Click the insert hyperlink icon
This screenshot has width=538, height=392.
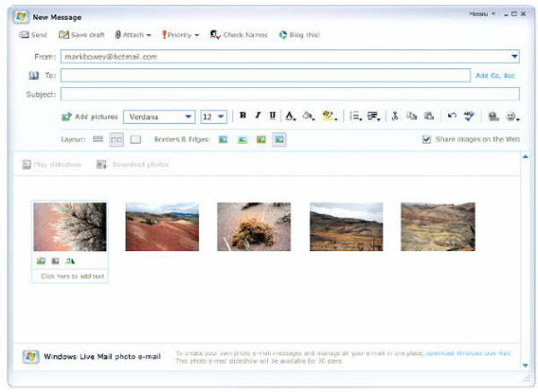(493, 117)
